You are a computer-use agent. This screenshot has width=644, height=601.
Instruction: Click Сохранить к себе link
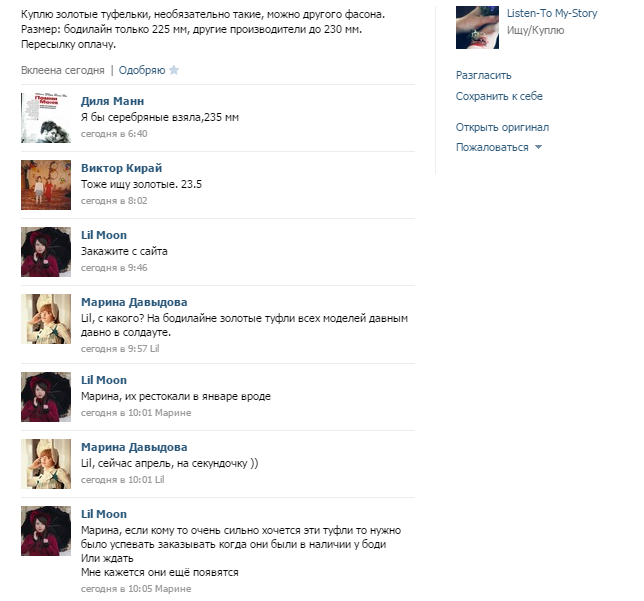[x=499, y=96]
